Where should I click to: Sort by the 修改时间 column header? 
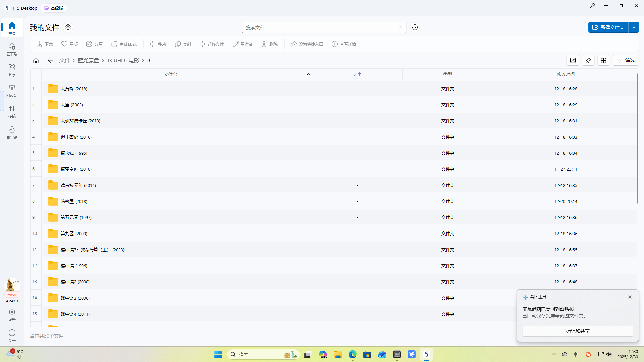tap(566, 74)
